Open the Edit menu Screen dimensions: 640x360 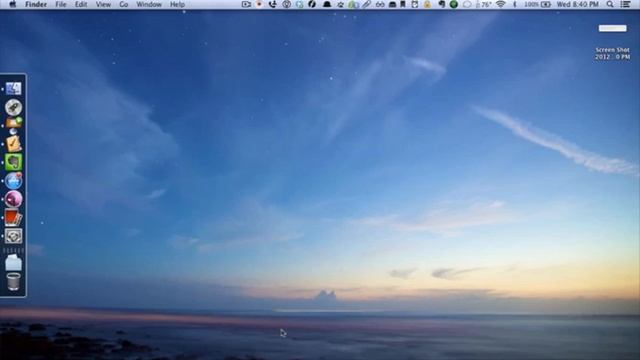point(81,4)
